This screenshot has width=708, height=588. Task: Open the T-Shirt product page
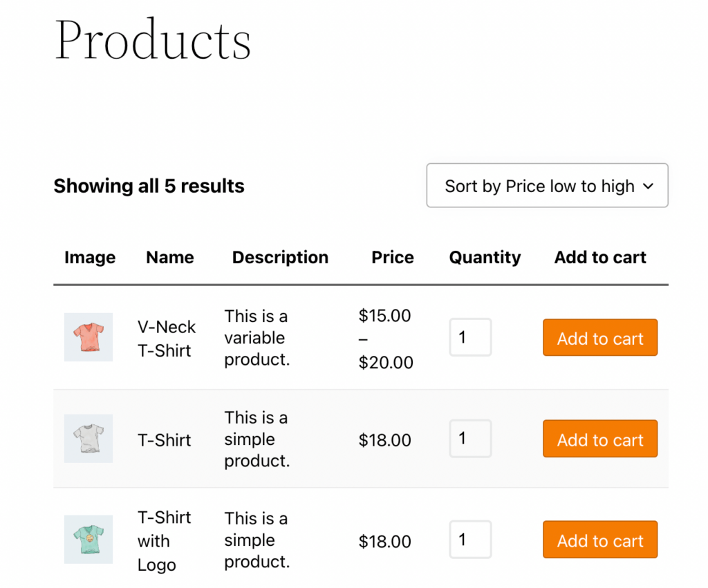click(165, 439)
